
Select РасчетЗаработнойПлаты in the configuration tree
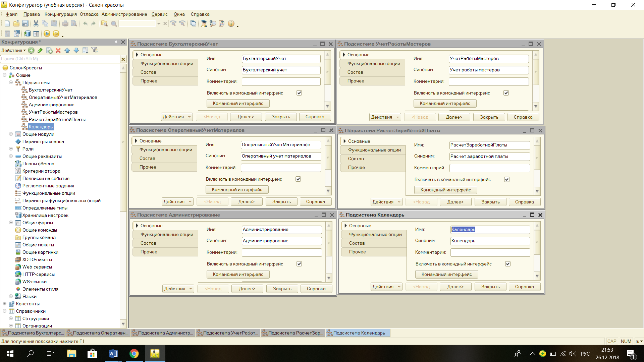pyautogui.click(x=57, y=119)
